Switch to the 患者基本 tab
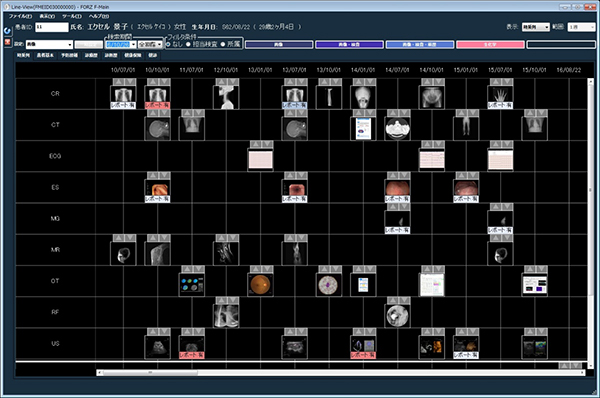Image resolution: width=600 pixels, height=398 pixels. [x=45, y=55]
